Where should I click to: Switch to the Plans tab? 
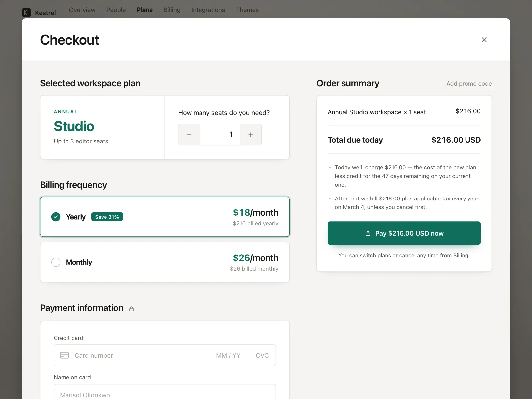(x=145, y=10)
